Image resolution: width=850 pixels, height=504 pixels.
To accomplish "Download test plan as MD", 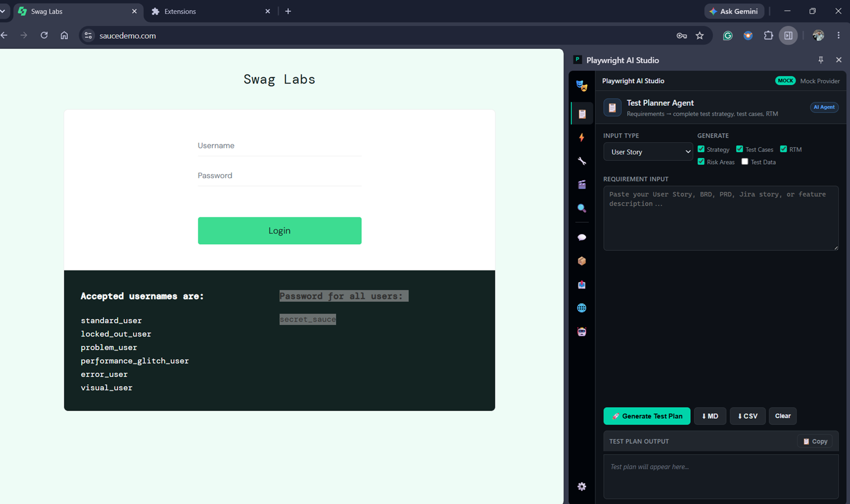I will 710,416.
